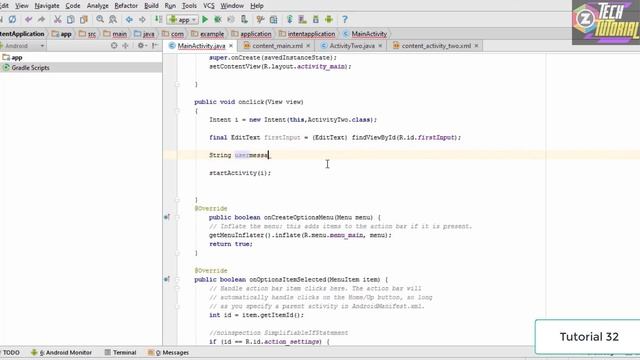Open the Help menu

click(257, 6)
